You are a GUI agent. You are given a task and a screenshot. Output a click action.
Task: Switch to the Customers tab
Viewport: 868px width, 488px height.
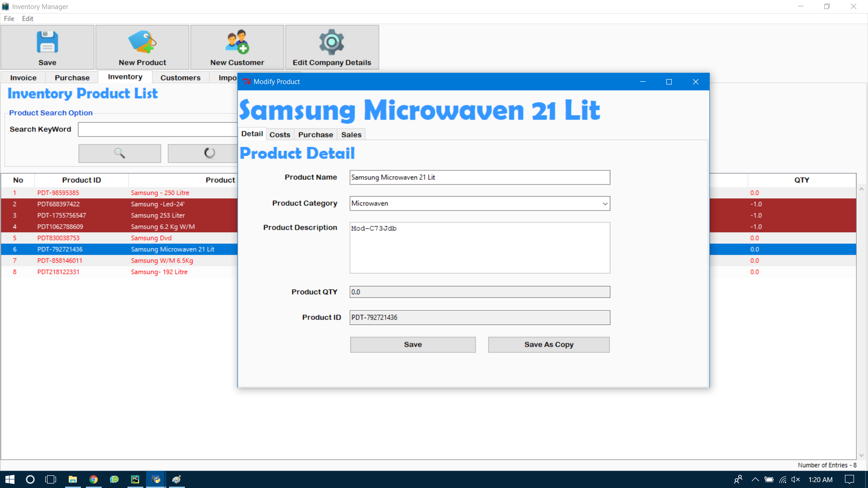(x=180, y=78)
